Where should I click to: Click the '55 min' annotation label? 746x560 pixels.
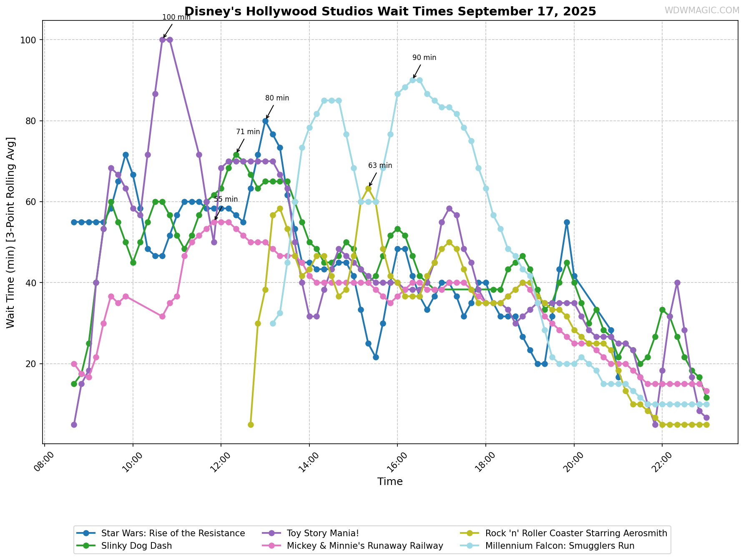[x=226, y=200]
